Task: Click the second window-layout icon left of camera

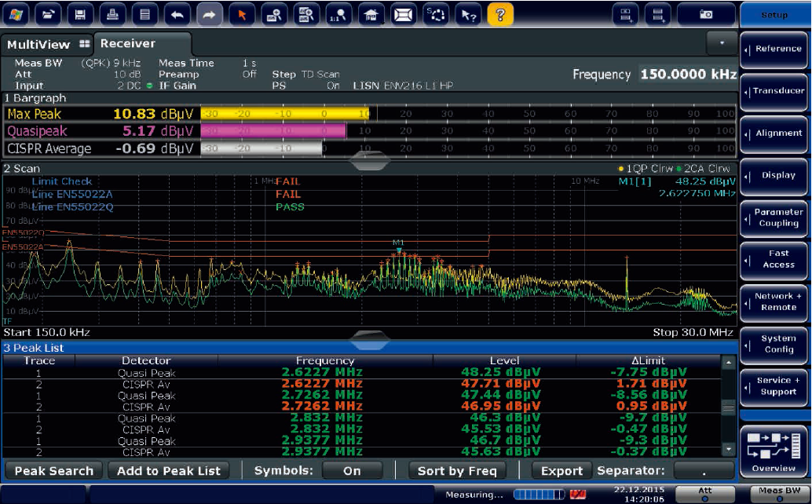Action: point(658,14)
